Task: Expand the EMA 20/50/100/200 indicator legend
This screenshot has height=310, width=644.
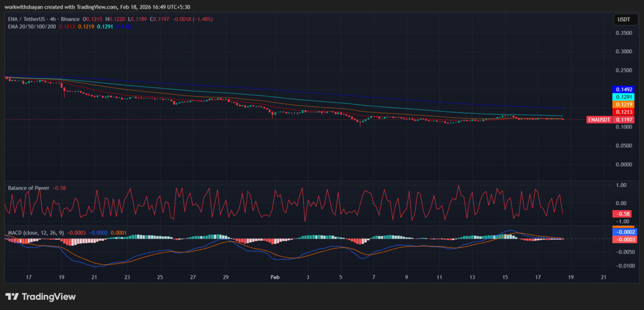Action: 31,26
